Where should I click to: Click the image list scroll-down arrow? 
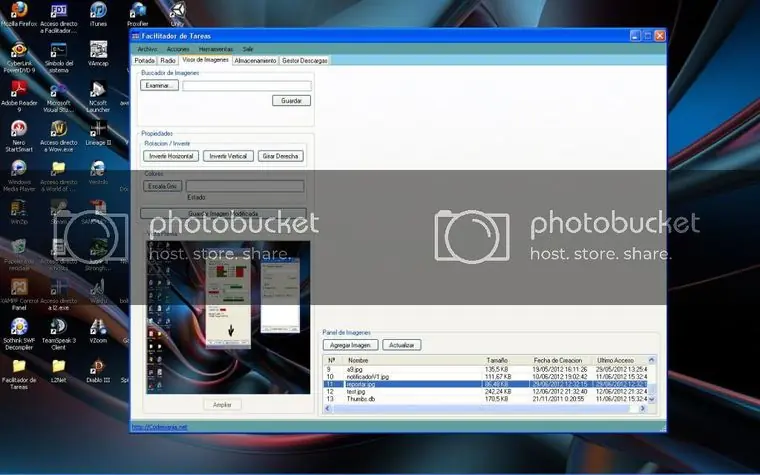pyautogui.click(x=651, y=399)
